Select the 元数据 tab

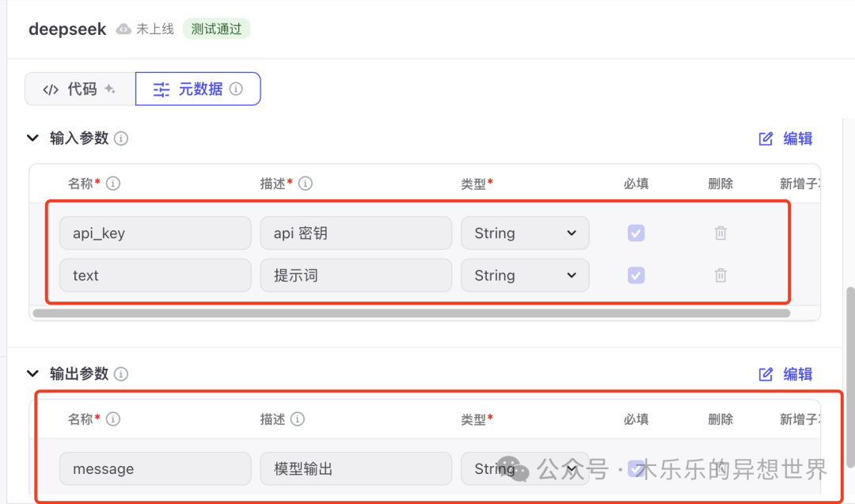pyautogui.click(x=198, y=89)
